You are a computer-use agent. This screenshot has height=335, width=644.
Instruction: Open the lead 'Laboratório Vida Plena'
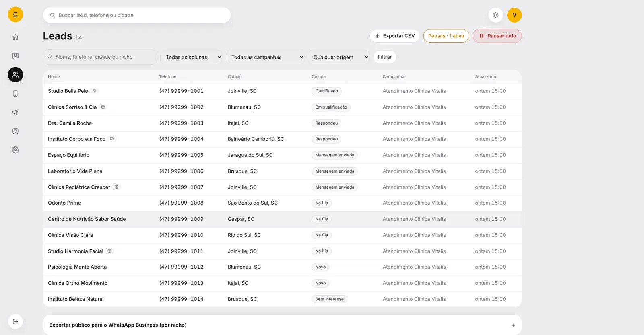[x=75, y=171]
